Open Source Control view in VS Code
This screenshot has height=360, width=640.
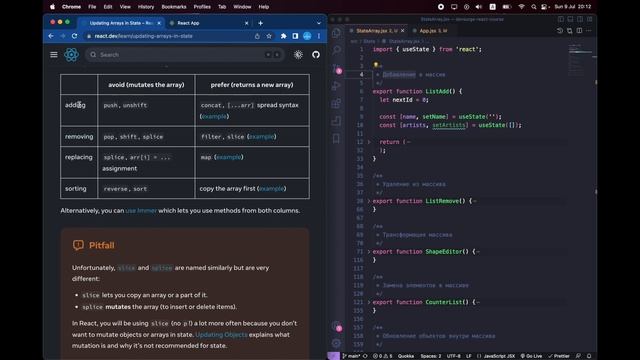[336, 68]
